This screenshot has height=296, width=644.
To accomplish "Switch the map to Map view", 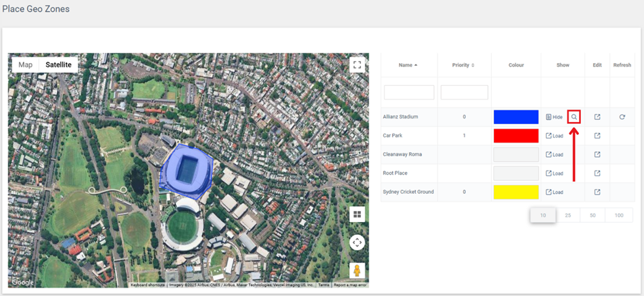I will point(25,65).
